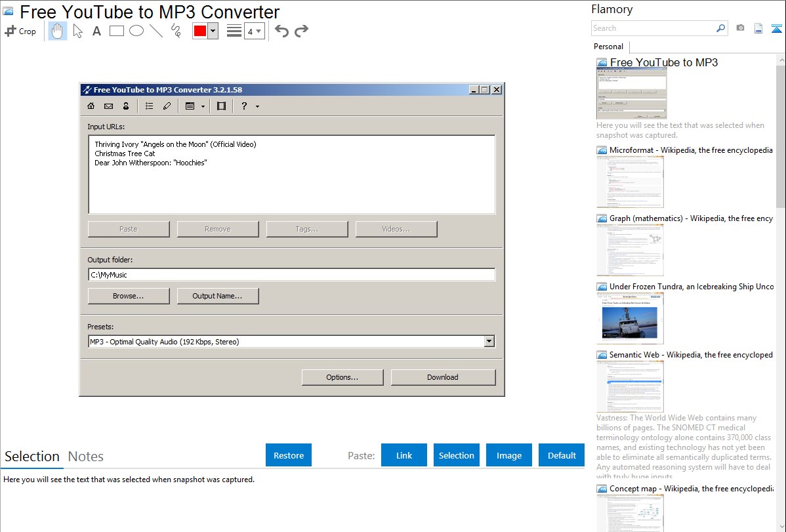786x532 pixels.
Task: Click the red color swatch
Action: coord(199,31)
